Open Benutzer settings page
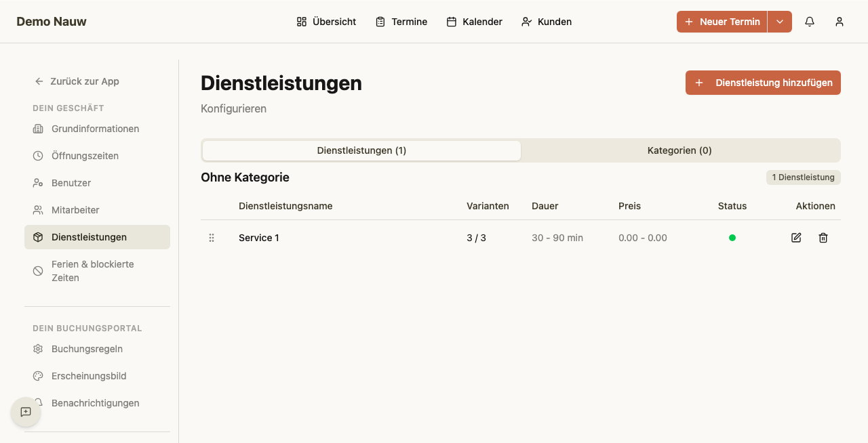Screen dimensions: 868x443 97,183
